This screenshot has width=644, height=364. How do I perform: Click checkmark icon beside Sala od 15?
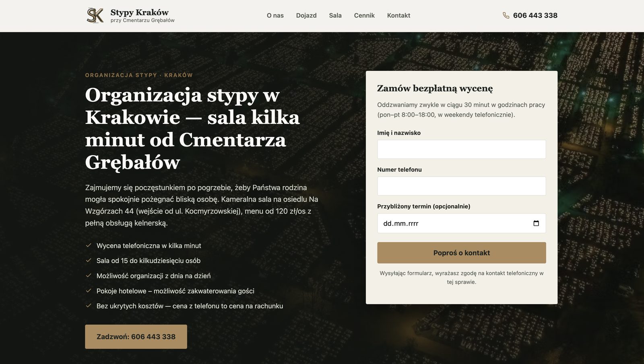pos(89,260)
